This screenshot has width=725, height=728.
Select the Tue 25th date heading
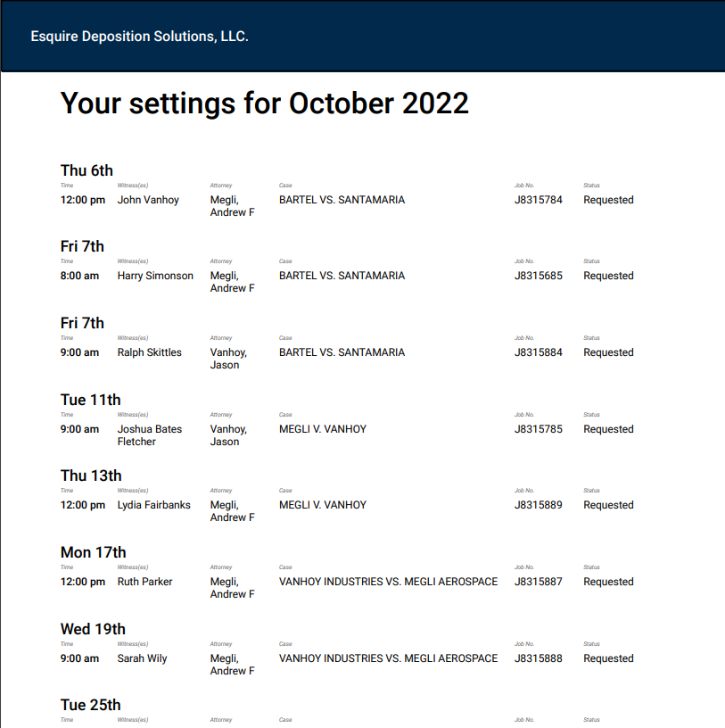(x=90, y=705)
